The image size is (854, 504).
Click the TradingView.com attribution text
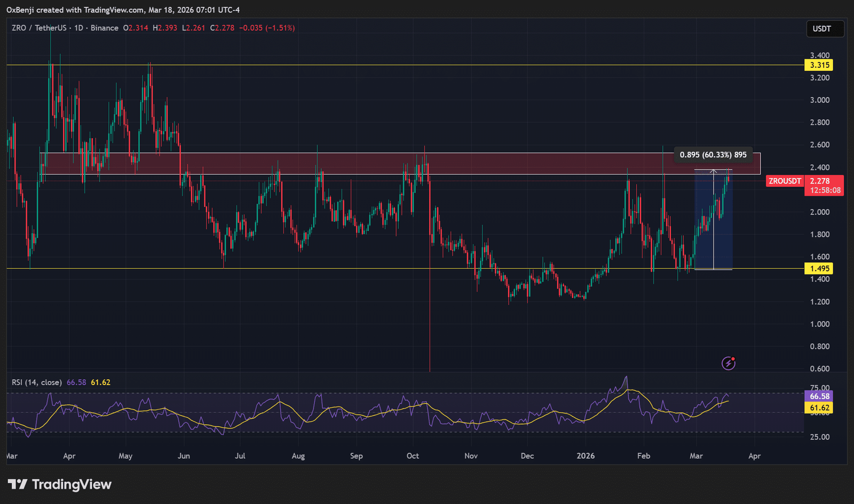point(113,10)
